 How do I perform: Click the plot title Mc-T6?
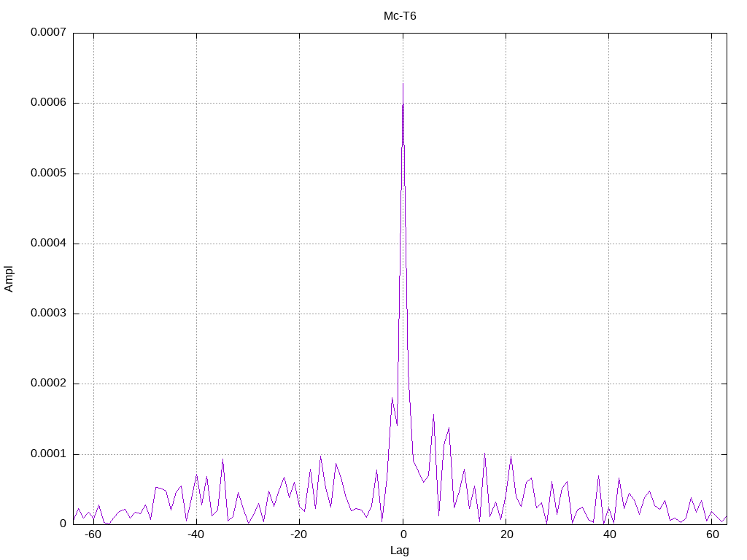coord(400,16)
